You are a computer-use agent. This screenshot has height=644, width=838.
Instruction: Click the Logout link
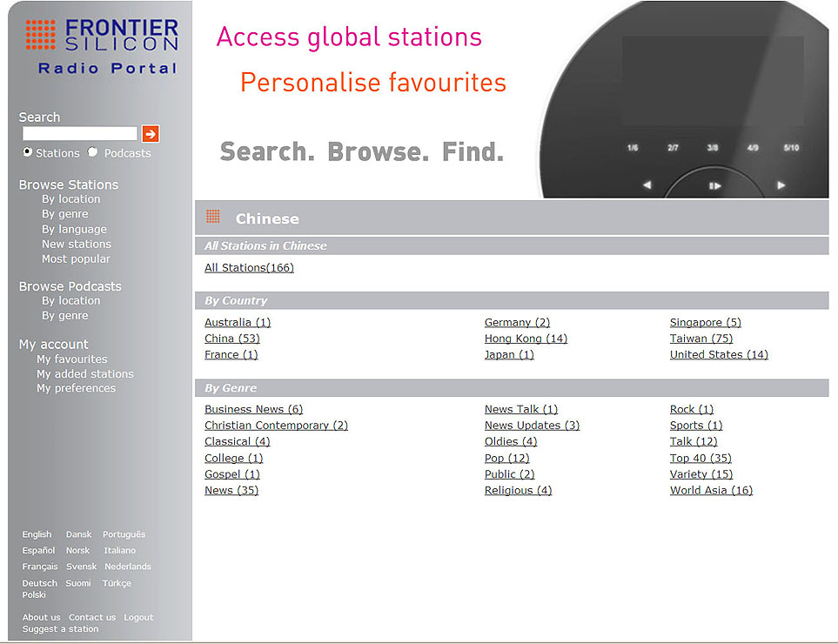point(138,617)
